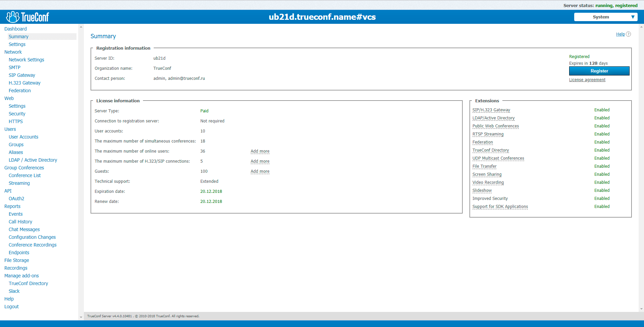Click the sidebar scrollbar up arrow
The height and width of the screenshot is (327, 644).
point(81,26)
